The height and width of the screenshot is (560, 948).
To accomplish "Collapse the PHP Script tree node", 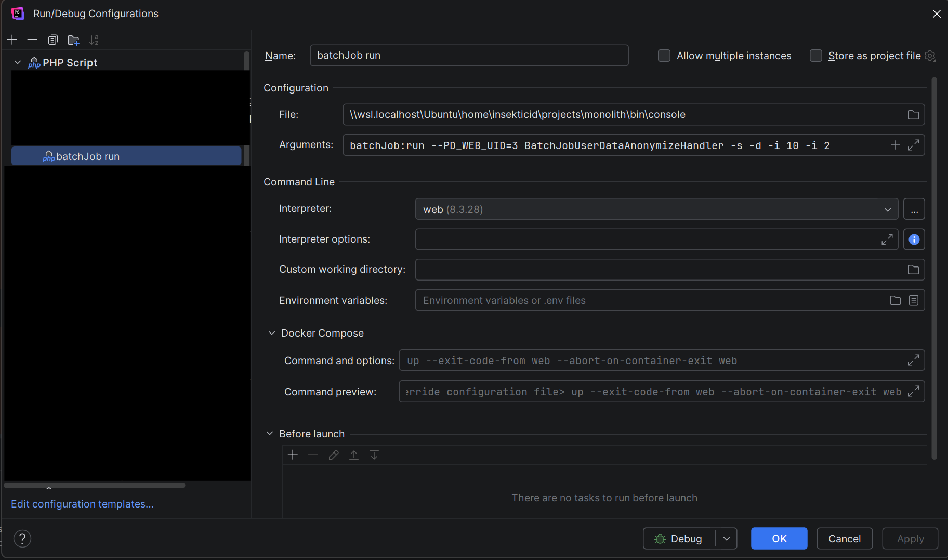I will click(x=18, y=63).
